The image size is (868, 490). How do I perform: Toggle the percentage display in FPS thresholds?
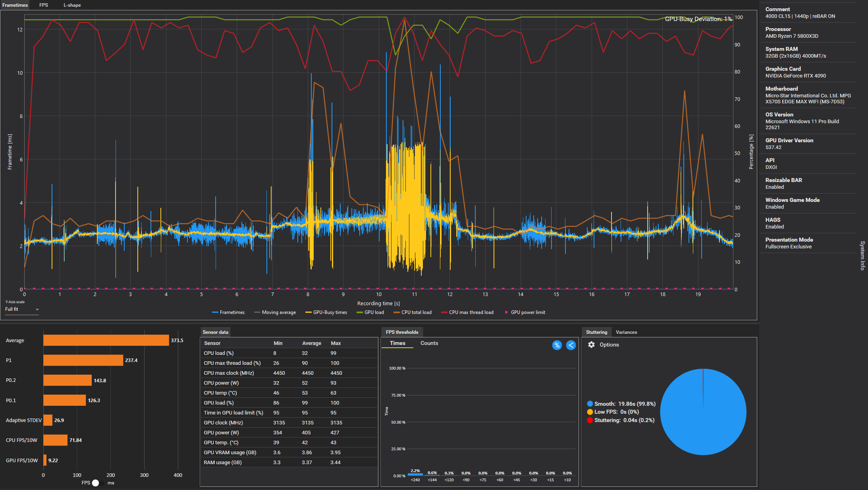point(557,345)
